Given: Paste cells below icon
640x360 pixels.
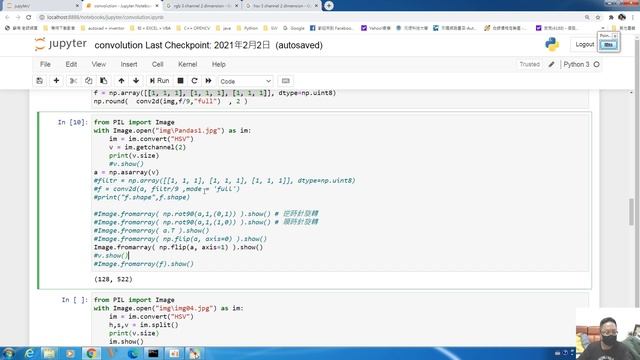Looking at the screenshot, I should 104,81.
